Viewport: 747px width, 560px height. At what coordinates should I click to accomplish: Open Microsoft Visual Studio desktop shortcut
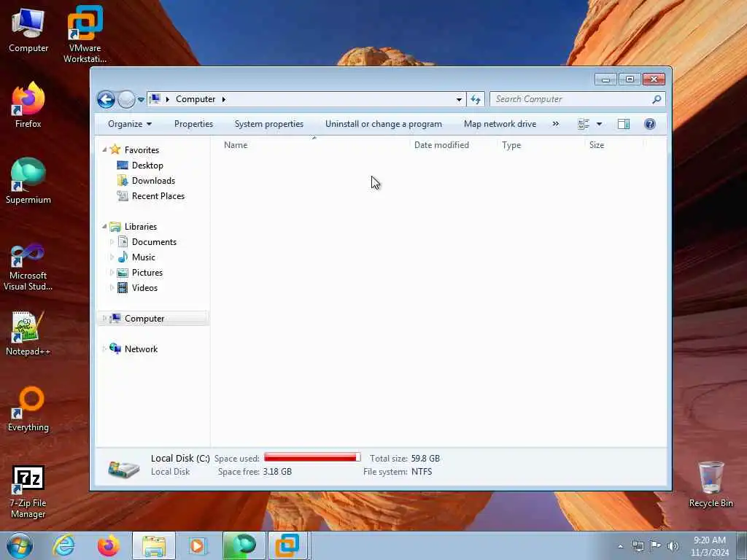click(28, 267)
